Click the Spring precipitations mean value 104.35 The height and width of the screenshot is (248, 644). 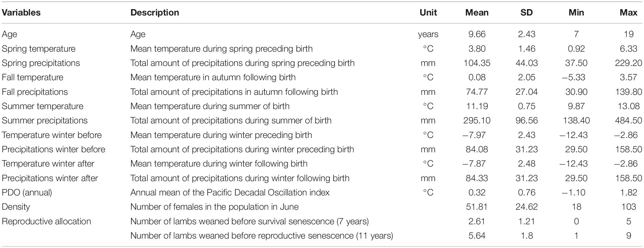(477, 63)
